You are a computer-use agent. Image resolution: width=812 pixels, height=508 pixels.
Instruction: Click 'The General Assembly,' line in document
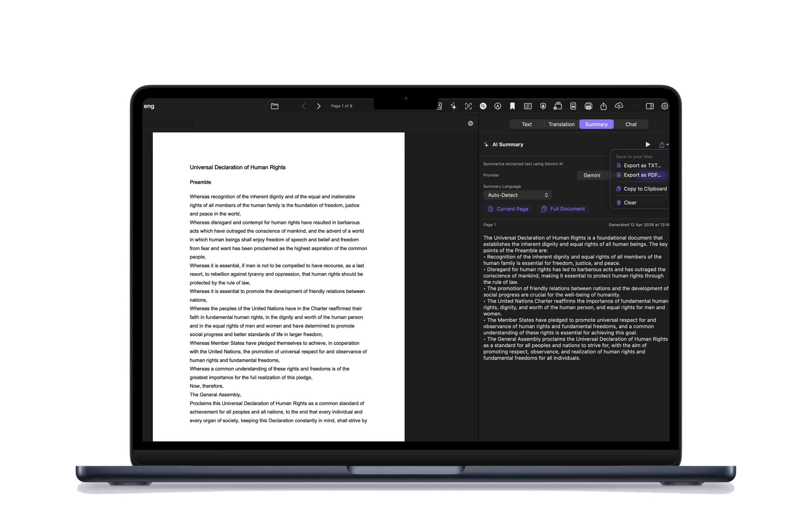[x=215, y=395]
